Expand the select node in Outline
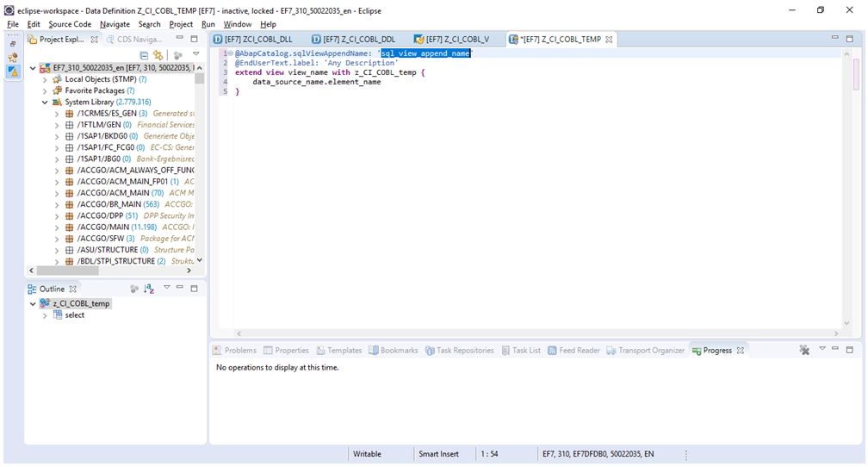868x467 pixels. pyautogui.click(x=45, y=315)
